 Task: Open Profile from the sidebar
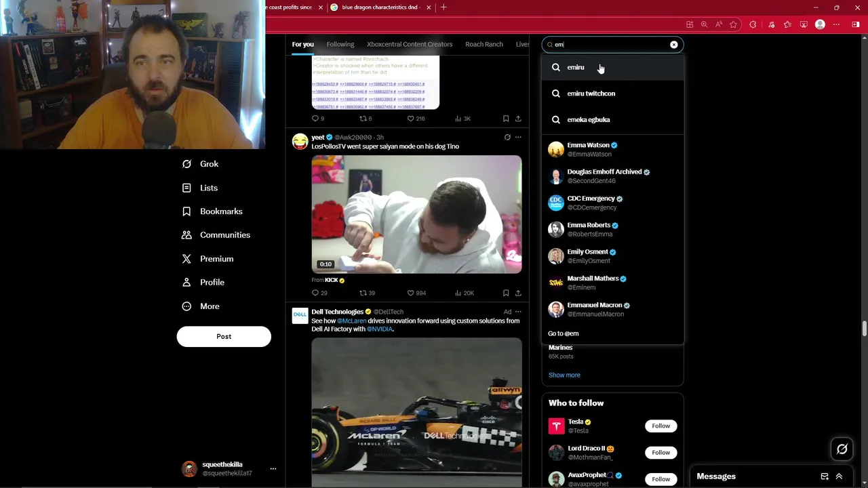click(203, 283)
